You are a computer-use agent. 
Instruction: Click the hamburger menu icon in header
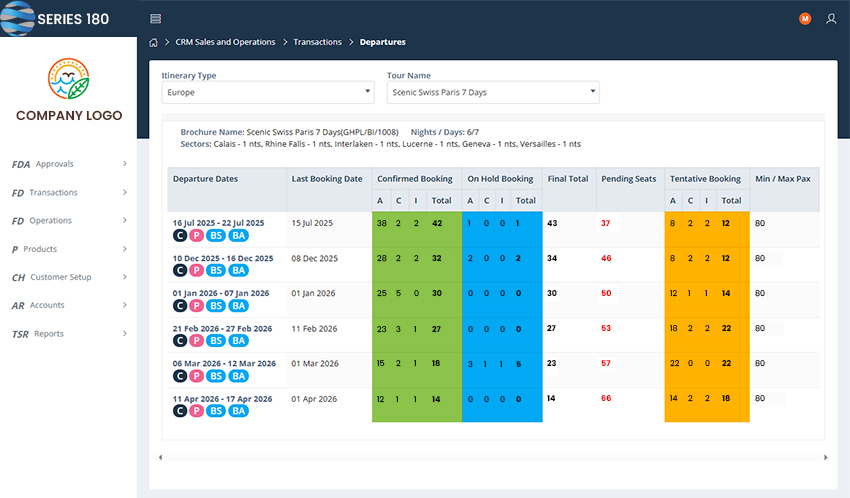[155, 19]
